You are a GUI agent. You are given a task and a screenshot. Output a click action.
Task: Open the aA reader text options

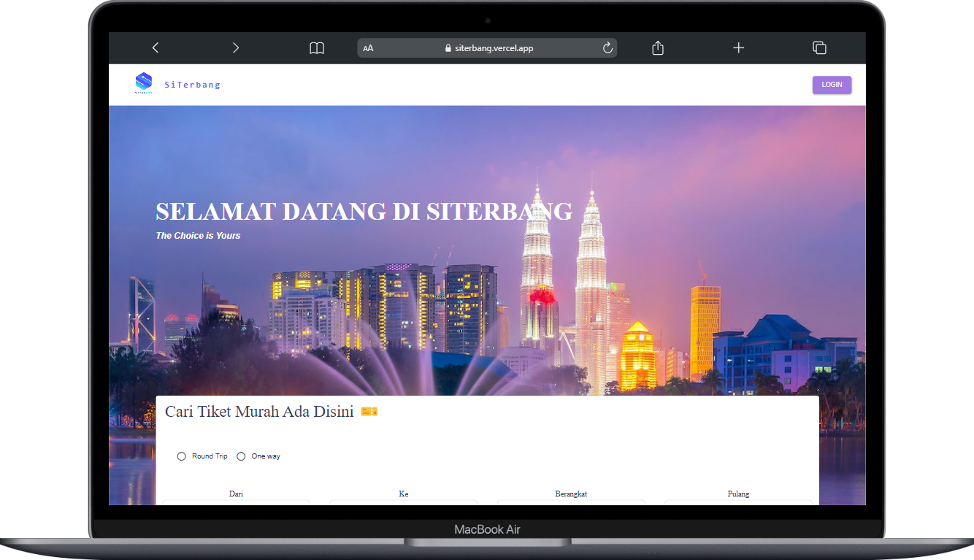point(368,48)
